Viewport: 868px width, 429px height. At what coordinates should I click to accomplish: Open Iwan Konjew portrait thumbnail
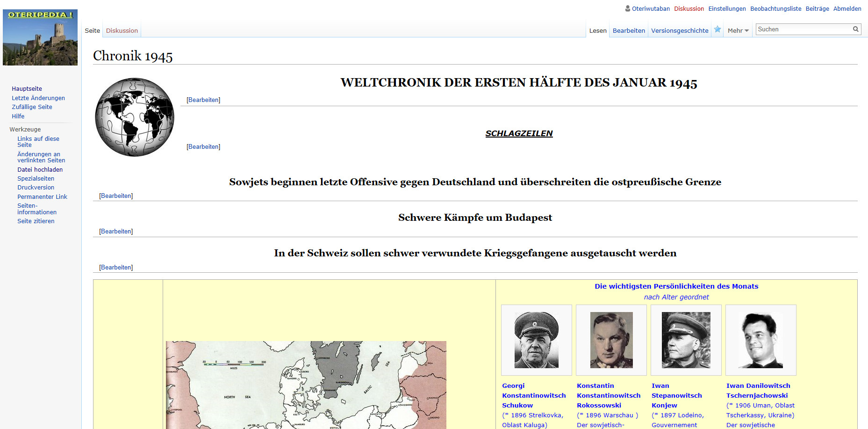pos(686,340)
